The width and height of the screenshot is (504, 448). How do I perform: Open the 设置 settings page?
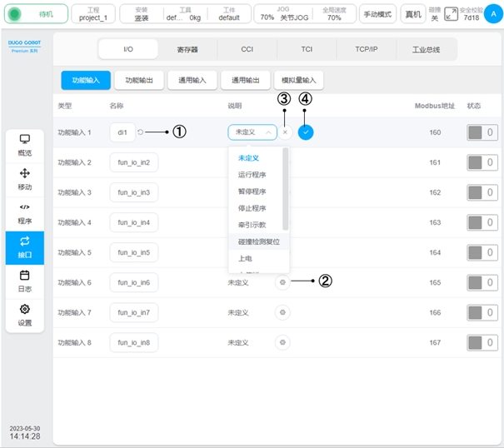25,315
